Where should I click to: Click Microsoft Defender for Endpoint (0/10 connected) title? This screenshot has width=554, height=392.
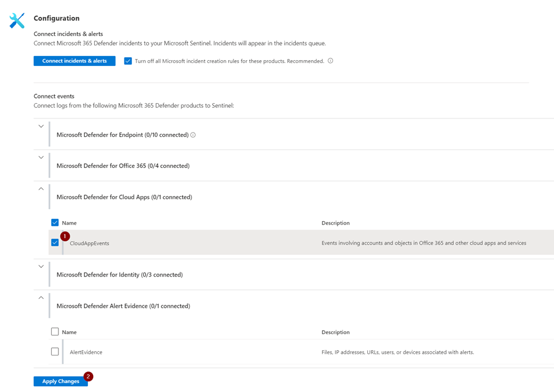pyautogui.click(x=123, y=134)
